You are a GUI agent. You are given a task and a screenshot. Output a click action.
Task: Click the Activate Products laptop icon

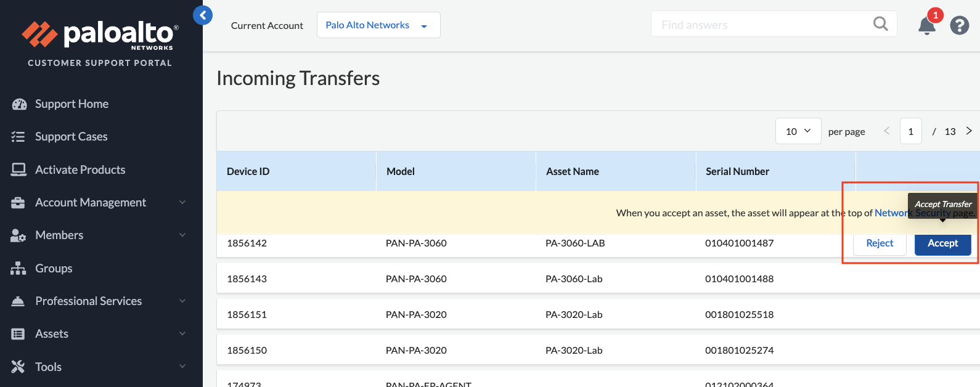tap(18, 169)
